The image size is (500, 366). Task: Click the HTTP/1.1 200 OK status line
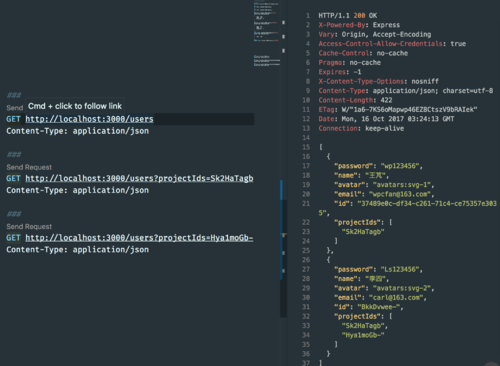point(348,16)
